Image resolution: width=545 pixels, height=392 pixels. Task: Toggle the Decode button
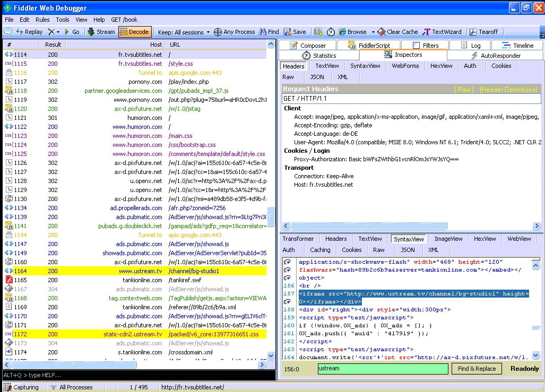click(135, 32)
